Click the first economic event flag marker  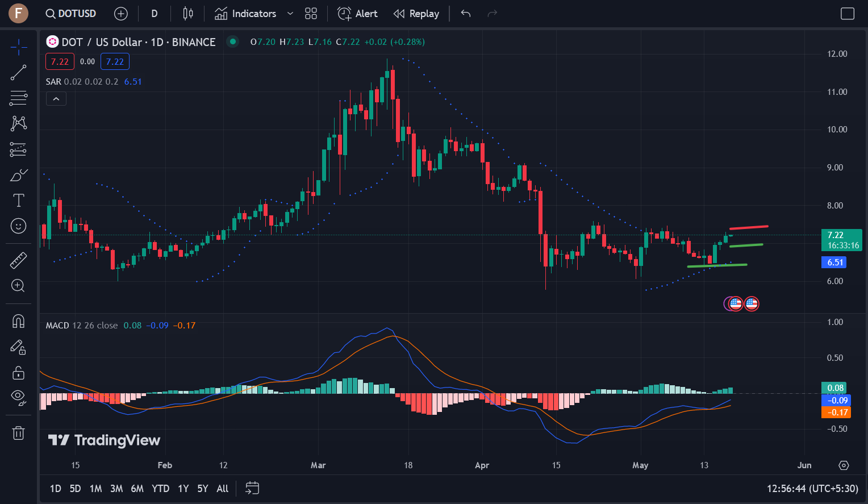[x=736, y=303]
